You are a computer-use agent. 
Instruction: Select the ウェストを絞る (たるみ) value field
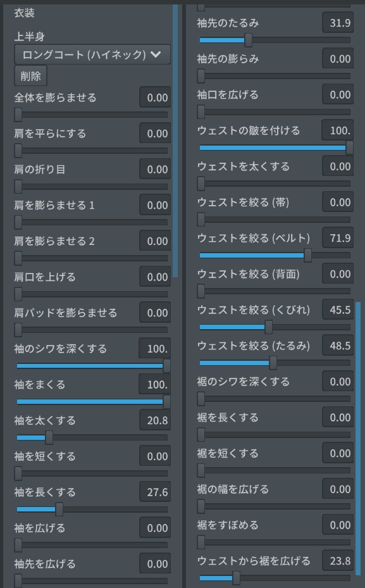coord(339,346)
